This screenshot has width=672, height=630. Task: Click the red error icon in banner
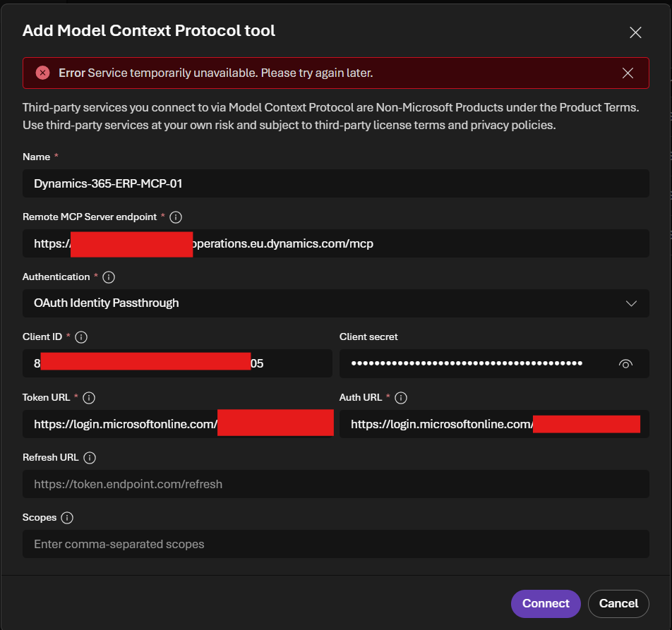[43, 73]
